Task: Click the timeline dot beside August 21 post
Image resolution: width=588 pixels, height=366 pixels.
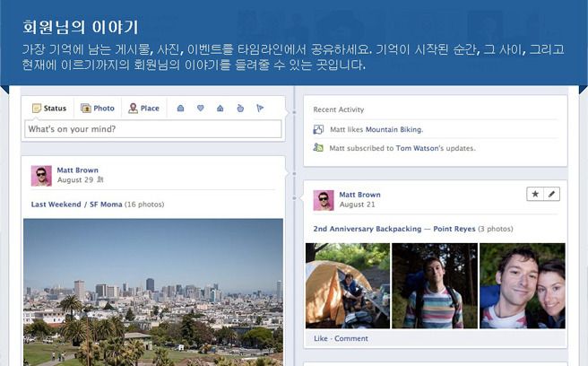Action: [x=294, y=198]
